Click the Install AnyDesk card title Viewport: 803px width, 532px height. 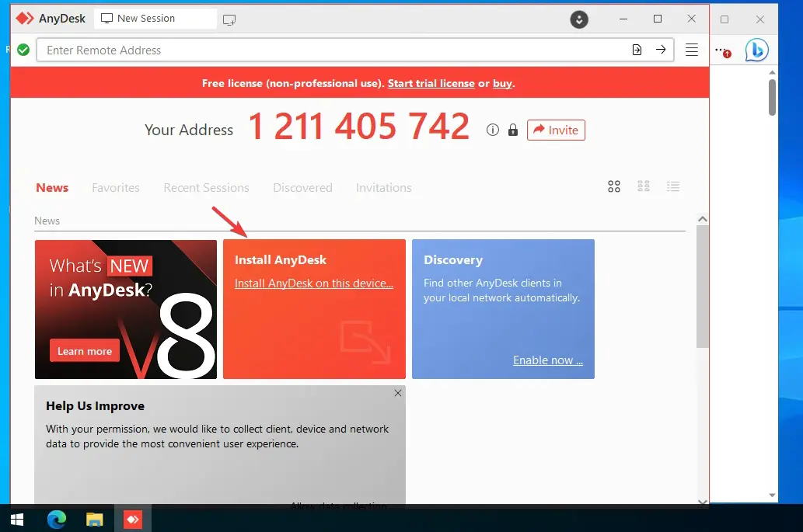tap(281, 260)
